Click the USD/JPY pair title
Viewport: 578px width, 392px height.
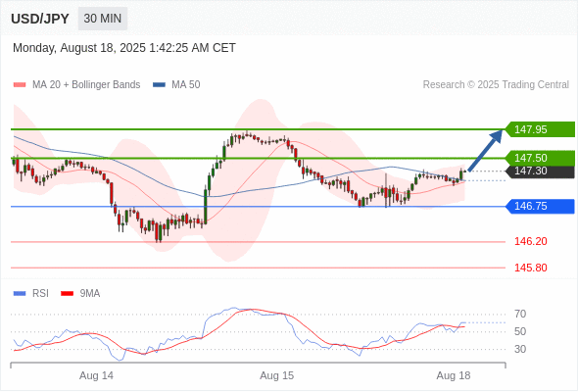point(40,19)
